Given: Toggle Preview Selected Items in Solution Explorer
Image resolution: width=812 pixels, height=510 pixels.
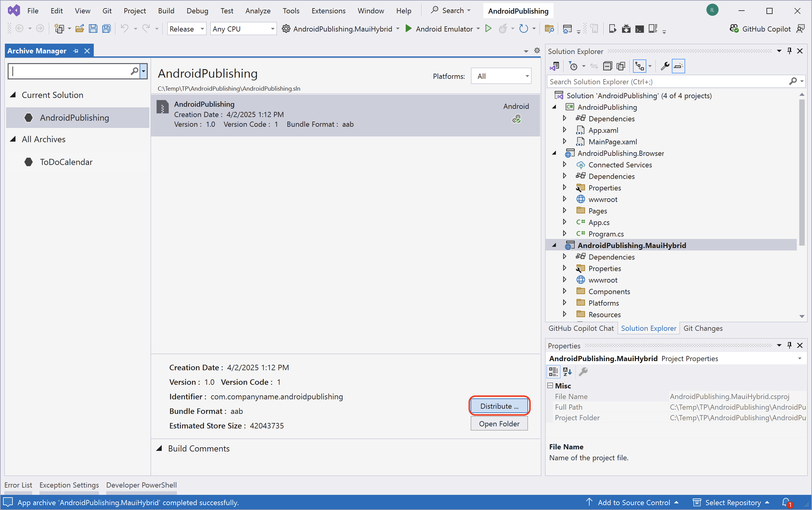Looking at the screenshot, I should tap(678, 66).
